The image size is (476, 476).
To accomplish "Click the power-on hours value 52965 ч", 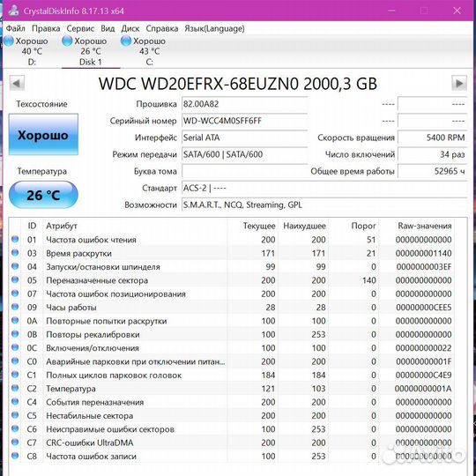I will 432,171.
